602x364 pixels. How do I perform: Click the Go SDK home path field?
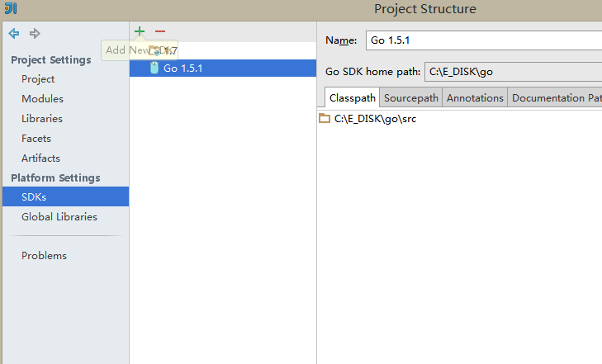point(513,72)
